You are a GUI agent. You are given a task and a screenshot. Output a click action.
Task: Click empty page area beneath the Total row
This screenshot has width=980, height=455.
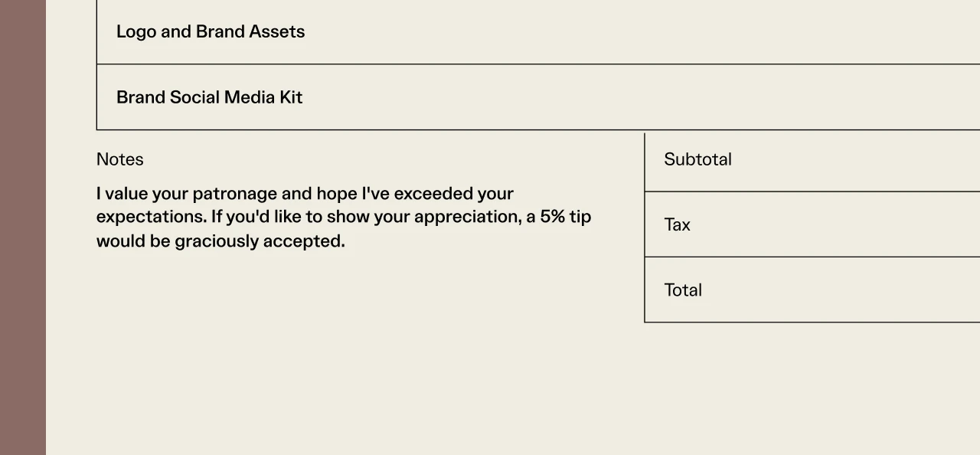pos(812,383)
